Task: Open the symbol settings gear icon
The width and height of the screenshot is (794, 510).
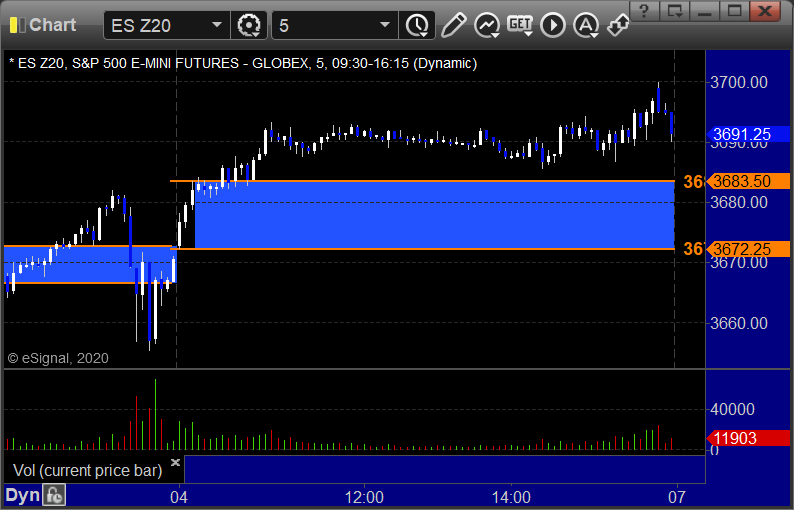Action: coord(249,25)
